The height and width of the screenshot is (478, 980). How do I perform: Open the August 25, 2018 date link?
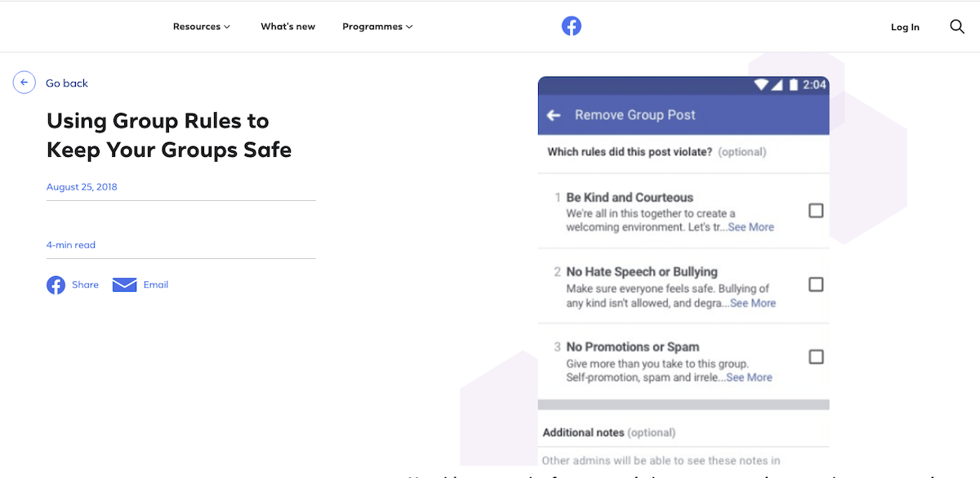point(82,186)
